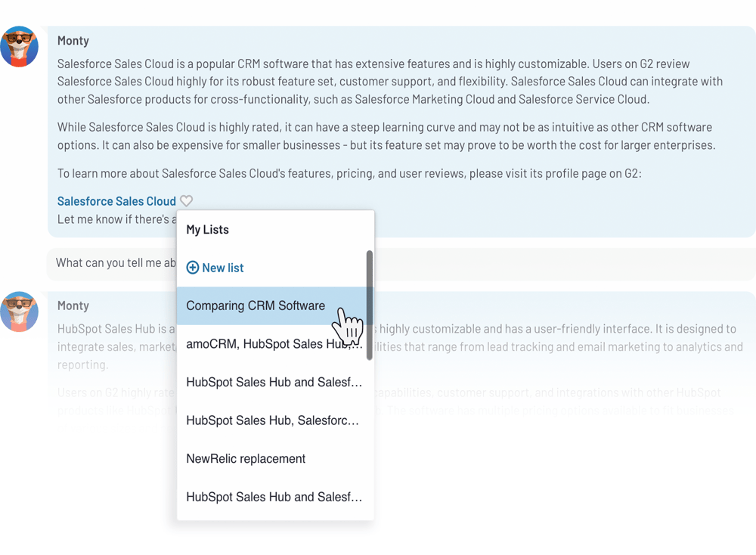This screenshot has width=756, height=555.
Task: Click the Monty name above the Salesforce reply
Action: tap(73, 41)
